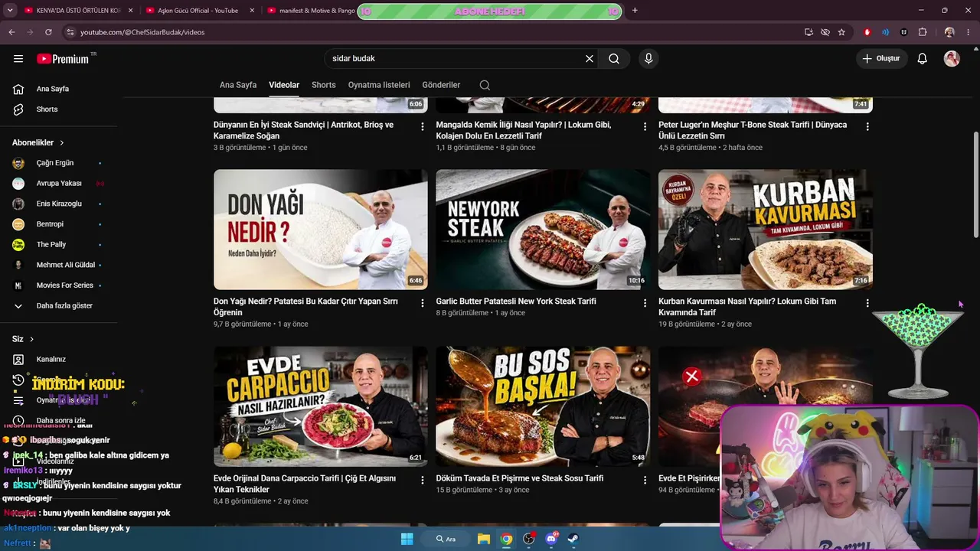Reload the page
This screenshot has height=551, width=980.
[x=48, y=32]
